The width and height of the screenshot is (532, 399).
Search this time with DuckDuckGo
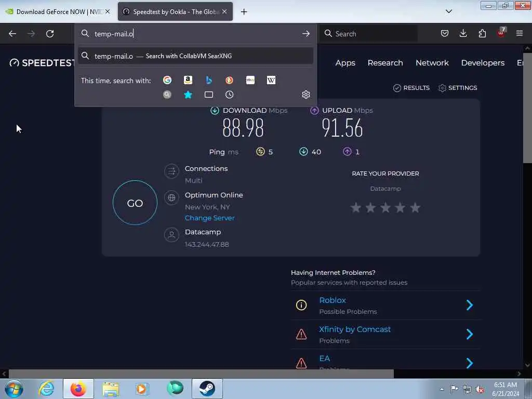(x=229, y=80)
